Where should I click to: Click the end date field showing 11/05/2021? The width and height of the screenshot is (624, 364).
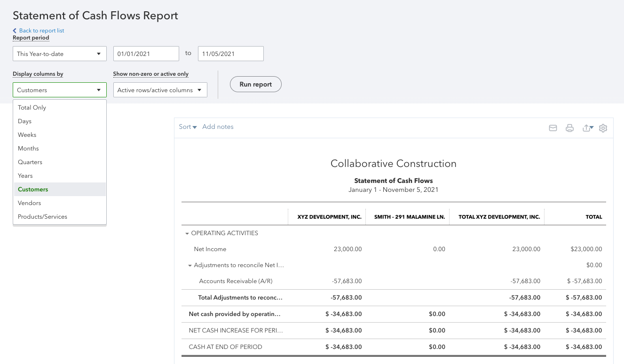[x=230, y=54]
